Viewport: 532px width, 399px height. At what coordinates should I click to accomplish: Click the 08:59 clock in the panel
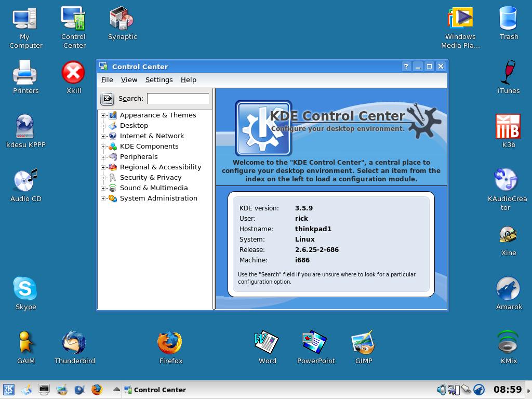click(x=507, y=390)
